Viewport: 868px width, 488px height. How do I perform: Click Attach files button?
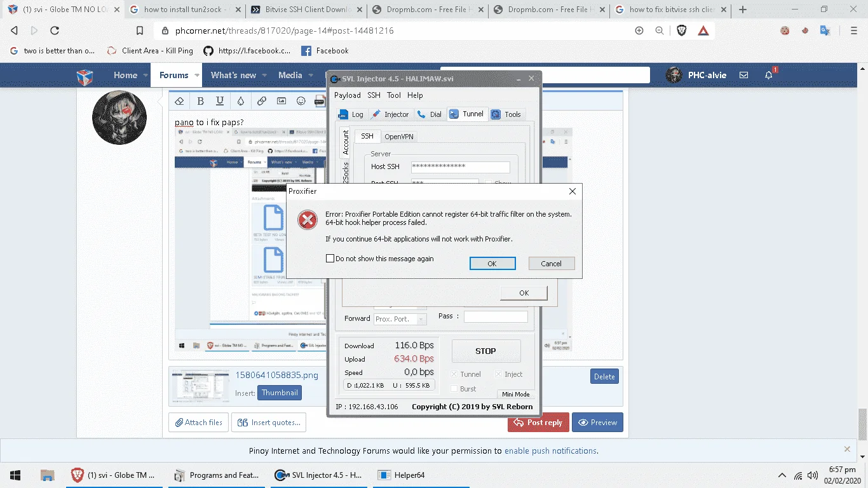point(197,423)
